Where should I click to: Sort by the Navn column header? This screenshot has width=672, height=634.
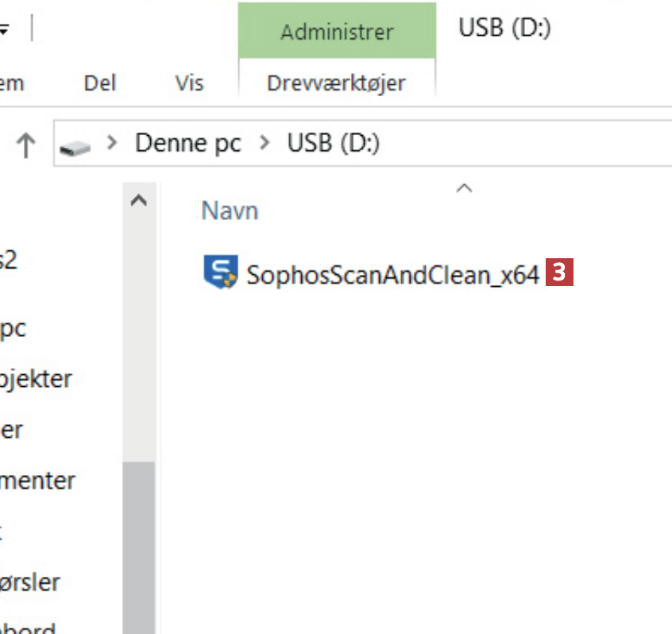230,211
